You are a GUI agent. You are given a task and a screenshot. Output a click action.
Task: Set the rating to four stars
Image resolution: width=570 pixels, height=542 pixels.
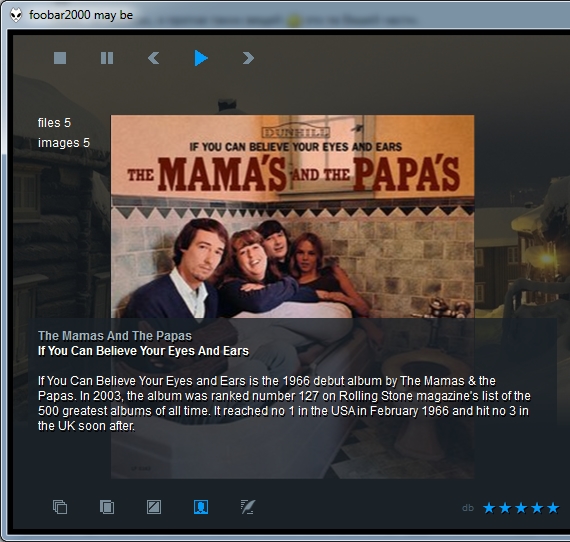click(x=537, y=508)
